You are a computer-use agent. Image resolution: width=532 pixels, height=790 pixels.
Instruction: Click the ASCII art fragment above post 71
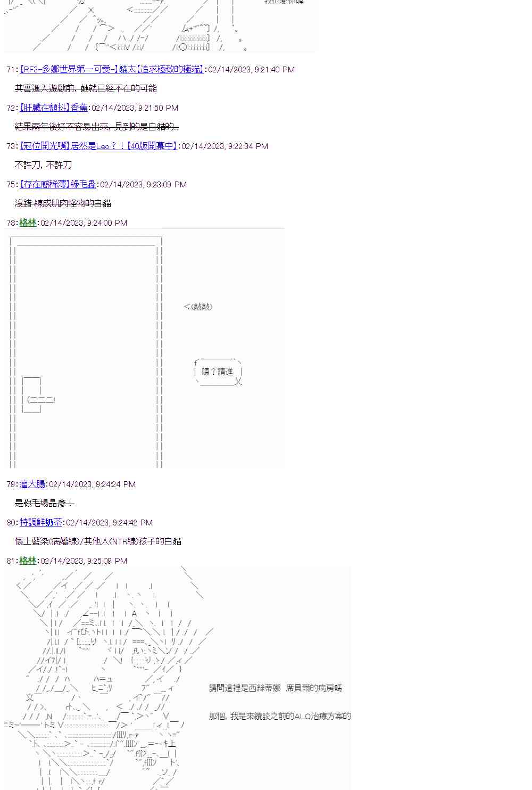(160, 26)
